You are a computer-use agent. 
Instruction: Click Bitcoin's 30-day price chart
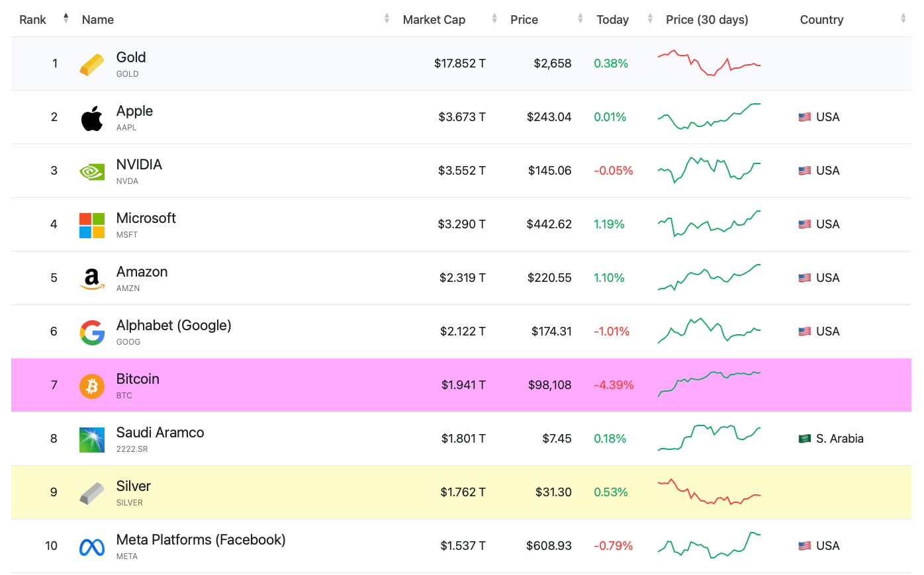click(x=709, y=384)
